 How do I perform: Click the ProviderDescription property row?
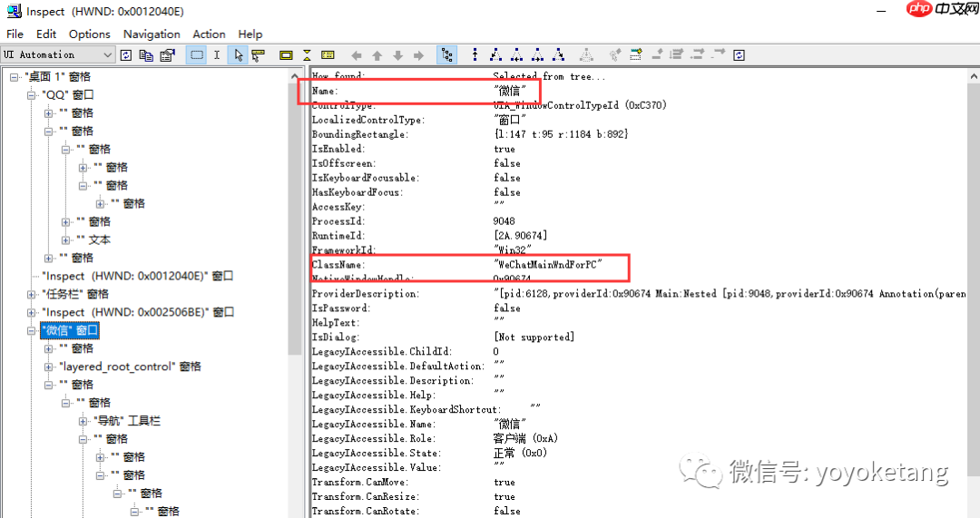pos(638,294)
